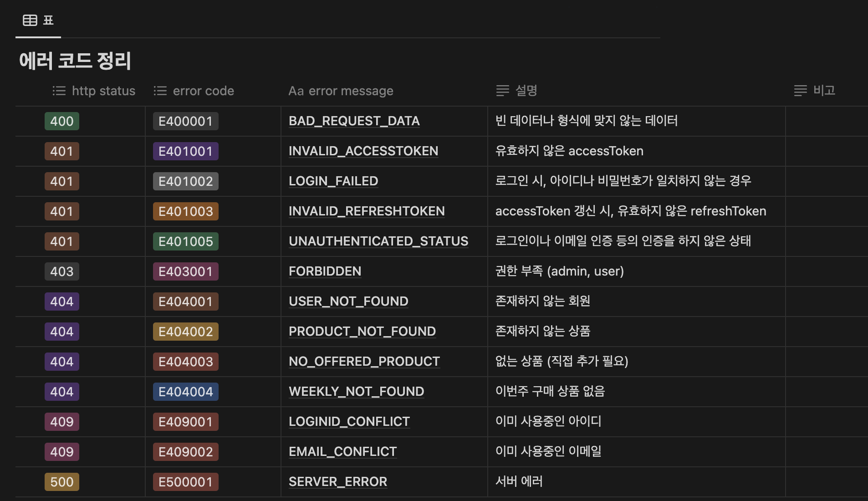
Task: Click the 404 status tag in USER_NOT_FOUND row
Action: 62,302
